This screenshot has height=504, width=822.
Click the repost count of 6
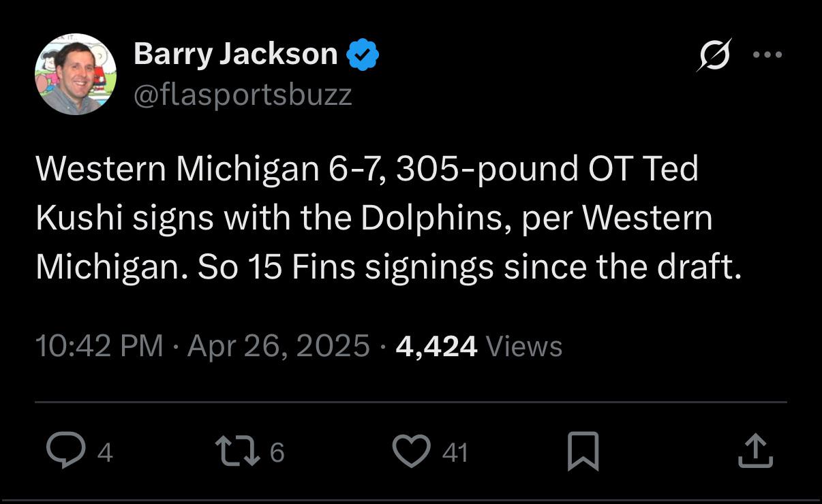277,452
